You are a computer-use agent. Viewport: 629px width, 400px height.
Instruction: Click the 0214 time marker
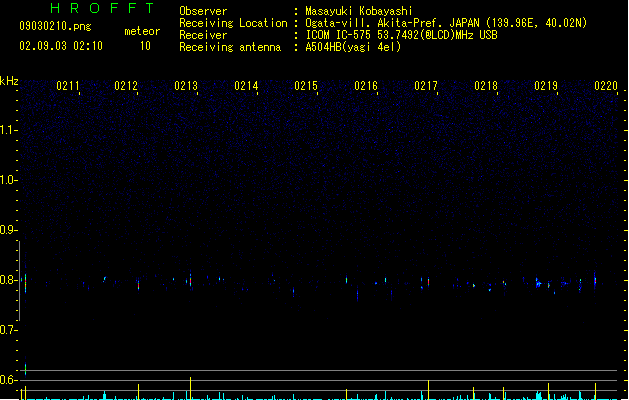coord(246,86)
